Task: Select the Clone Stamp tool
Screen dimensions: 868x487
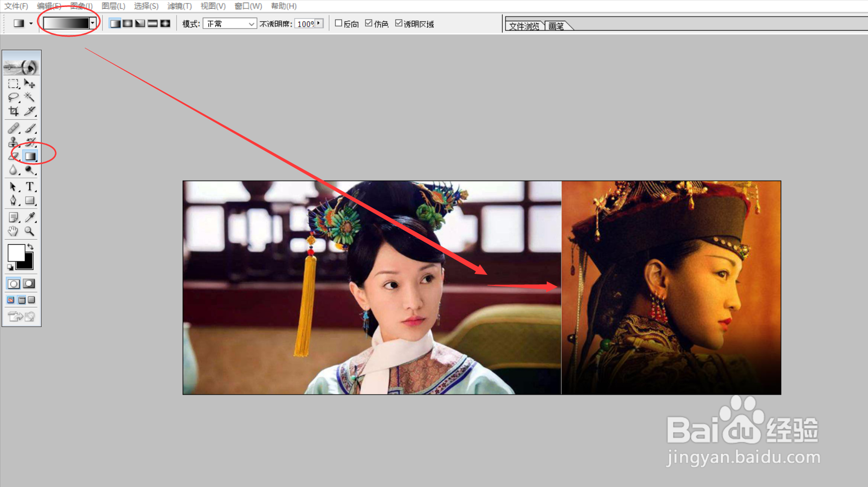Action: pos(14,142)
